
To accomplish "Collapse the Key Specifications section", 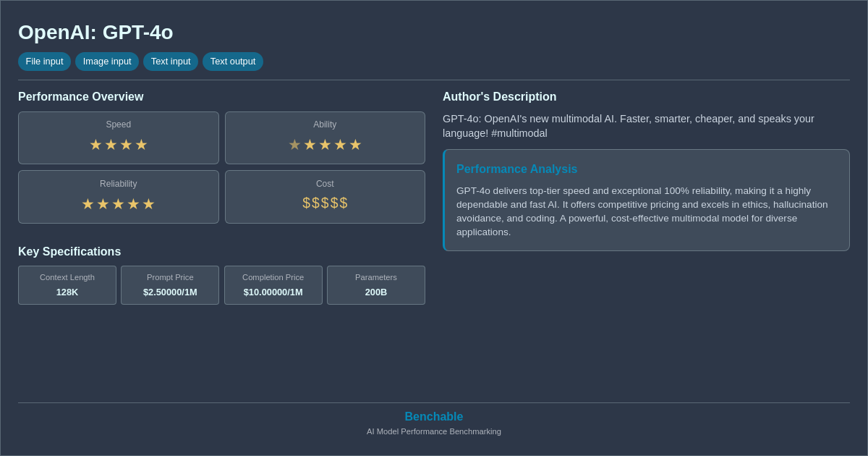I will pyautogui.click(x=69, y=251).
